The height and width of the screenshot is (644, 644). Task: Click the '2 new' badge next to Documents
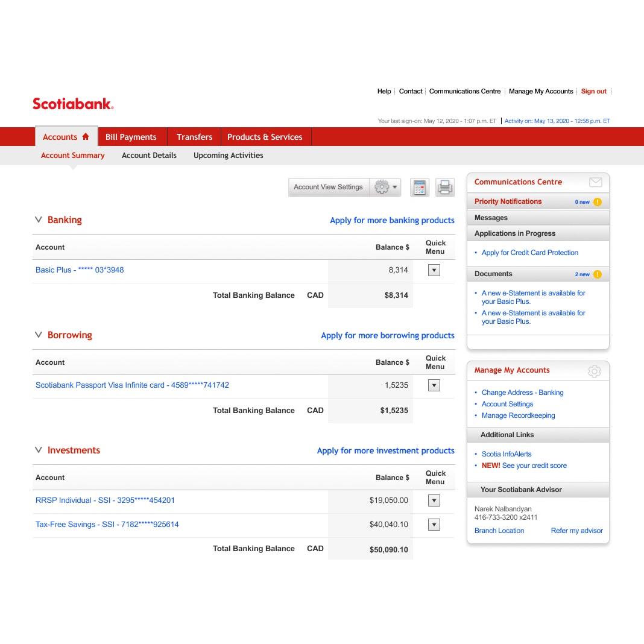(x=582, y=274)
